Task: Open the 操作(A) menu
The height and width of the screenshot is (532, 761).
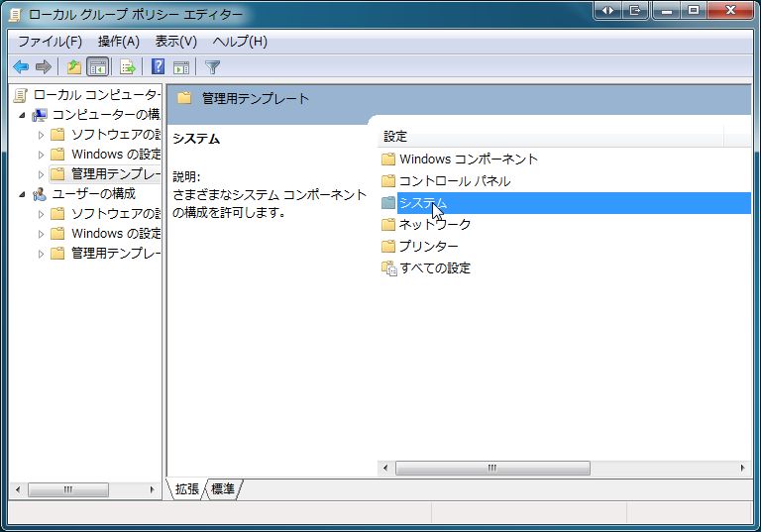Action: click(118, 42)
